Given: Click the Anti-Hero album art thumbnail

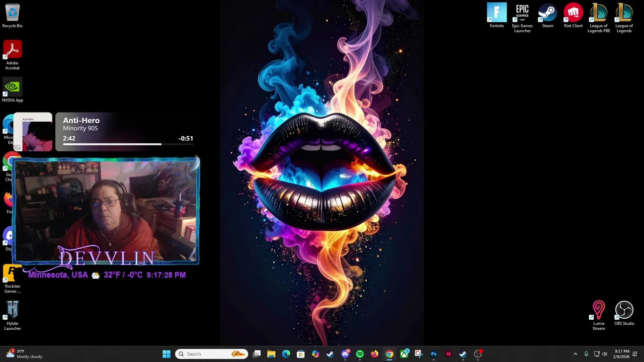Looking at the screenshot, I should pos(33,132).
